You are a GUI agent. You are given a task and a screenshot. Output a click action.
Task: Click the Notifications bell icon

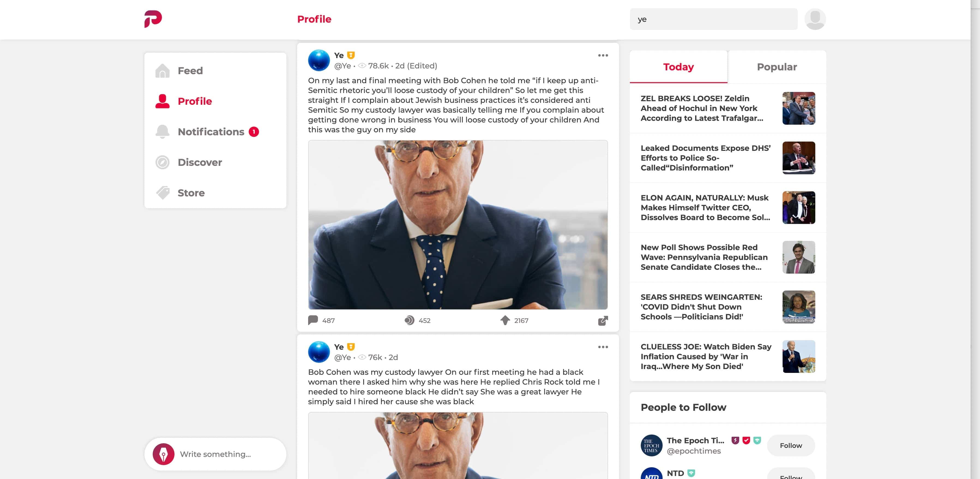coord(163,132)
